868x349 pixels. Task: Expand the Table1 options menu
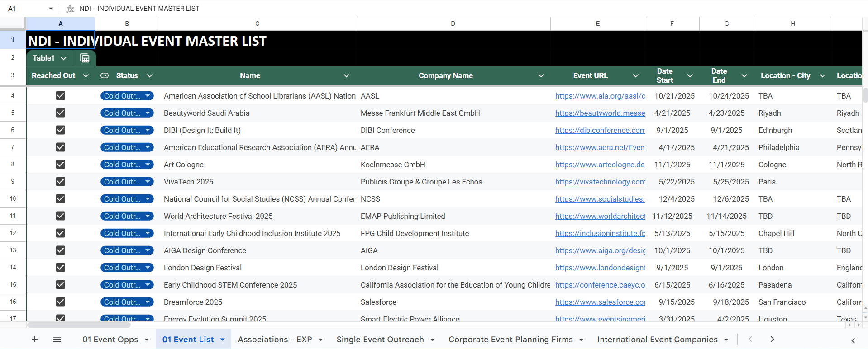(64, 58)
